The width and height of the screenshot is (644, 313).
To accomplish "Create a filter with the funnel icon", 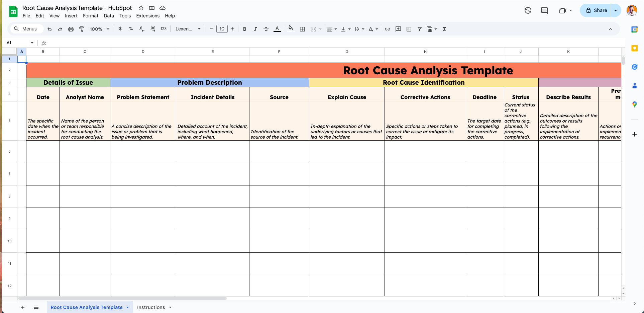I will point(419,29).
